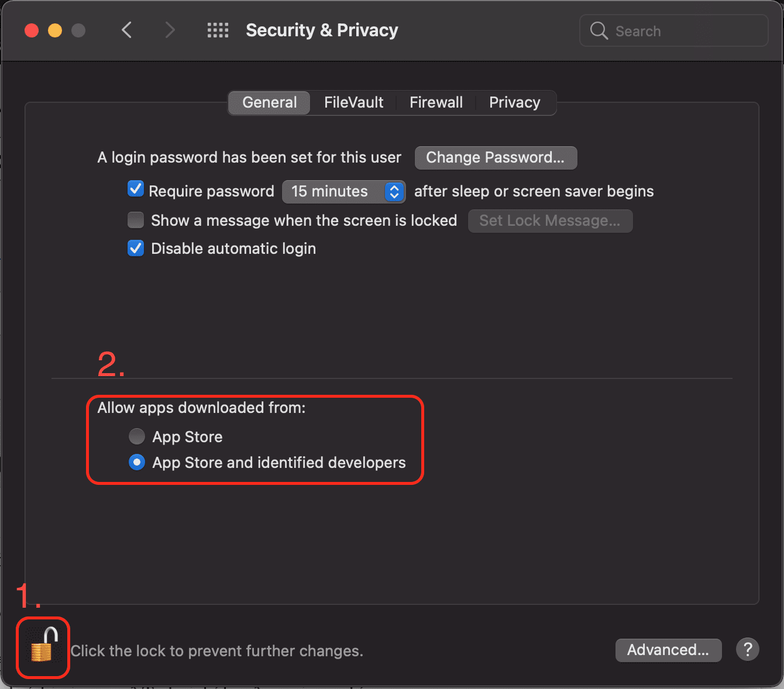Click the Change Password button
The width and height of the screenshot is (784, 689).
pos(496,157)
